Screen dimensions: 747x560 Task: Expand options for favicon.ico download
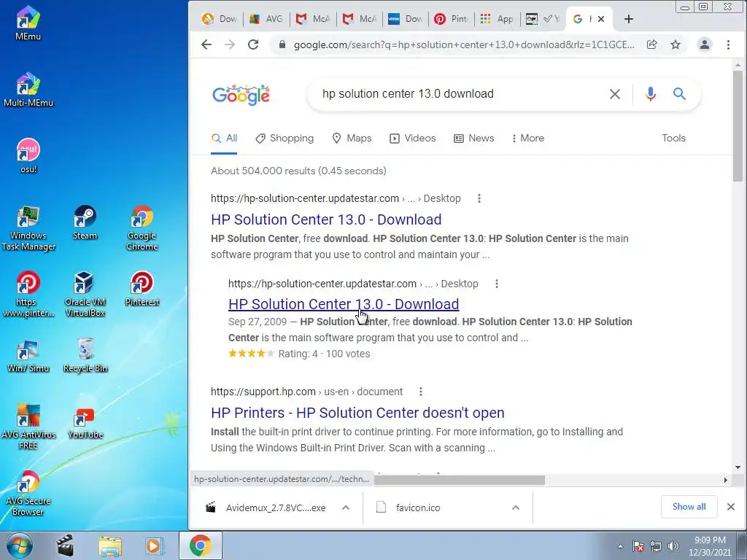(x=516, y=507)
